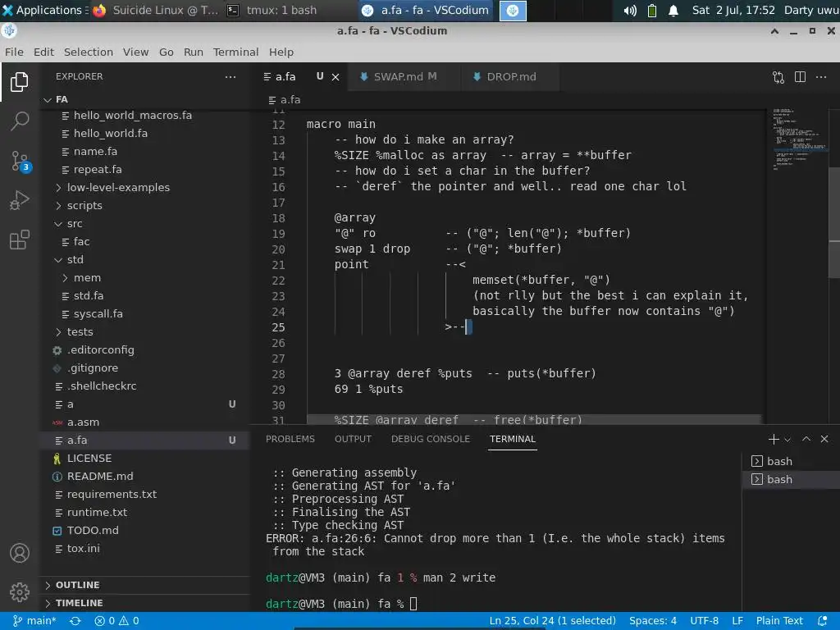
Task: Select the first bash terminal
Action: tap(792, 461)
